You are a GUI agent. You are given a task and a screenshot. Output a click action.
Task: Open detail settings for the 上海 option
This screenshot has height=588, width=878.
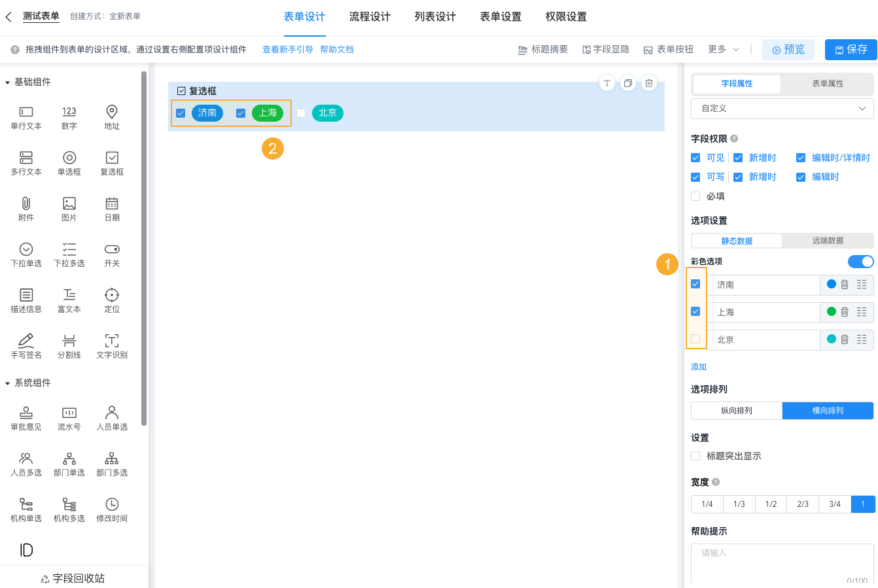click(x=862, y=312)
